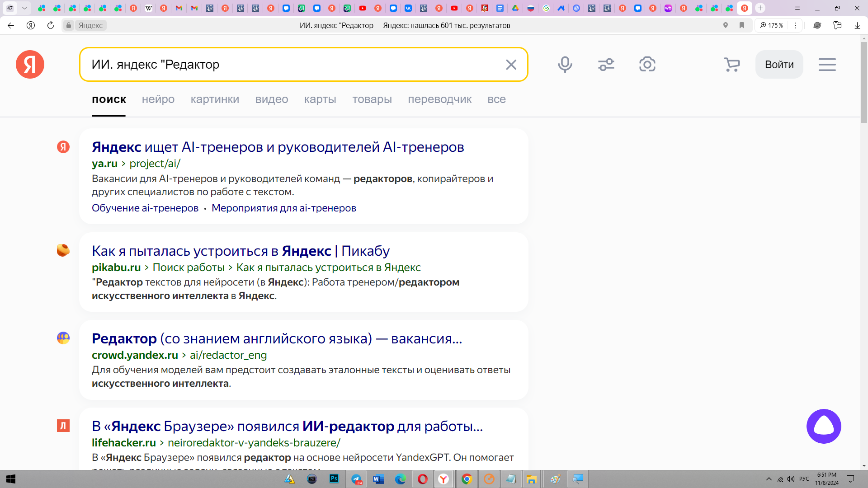Select the поиск tab
The image size is (868, 488).
(x=109, y=99)
